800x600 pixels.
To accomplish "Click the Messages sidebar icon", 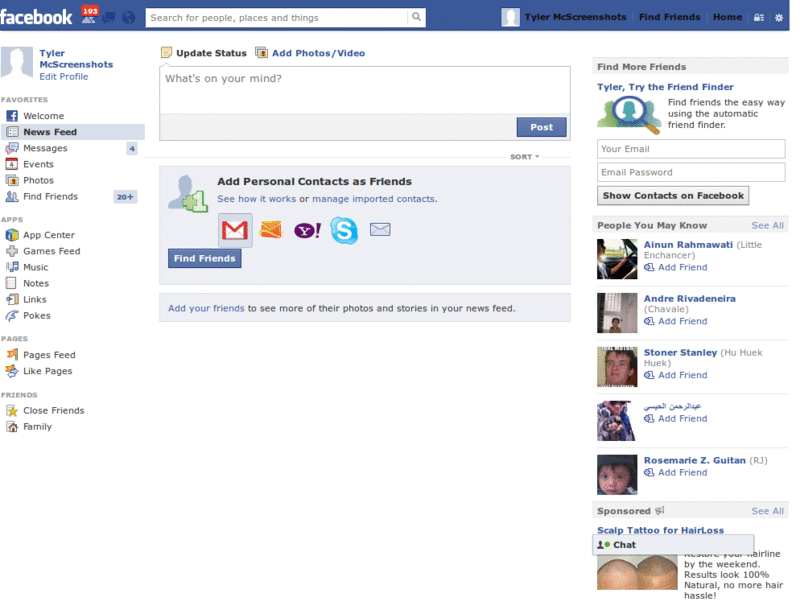I will tap(12, 148).
